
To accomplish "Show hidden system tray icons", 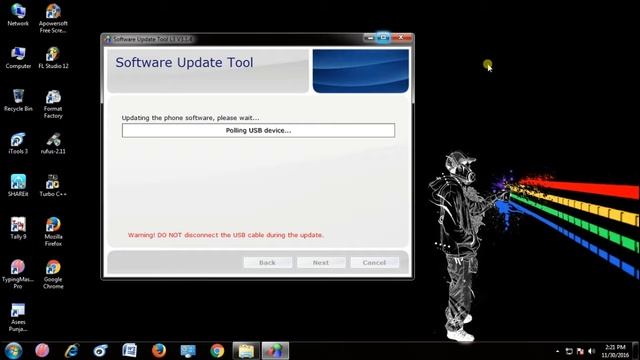I will click(558, 351).
